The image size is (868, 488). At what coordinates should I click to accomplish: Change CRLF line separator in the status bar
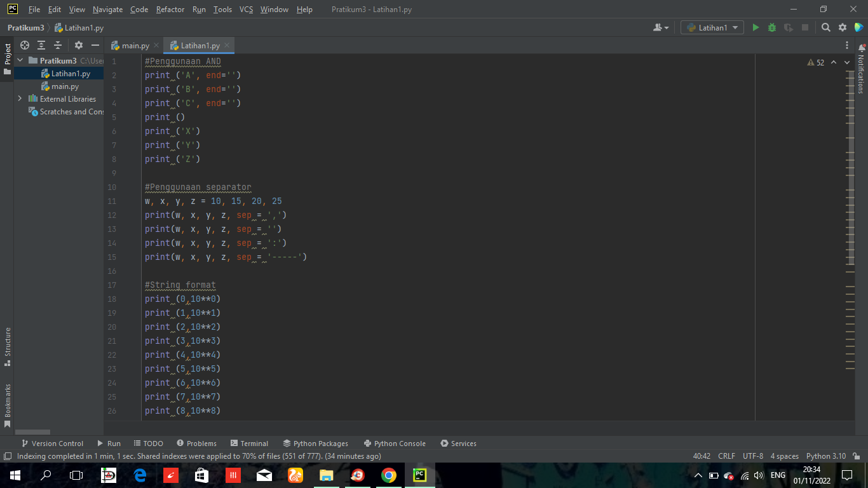[x=726, y=456]
